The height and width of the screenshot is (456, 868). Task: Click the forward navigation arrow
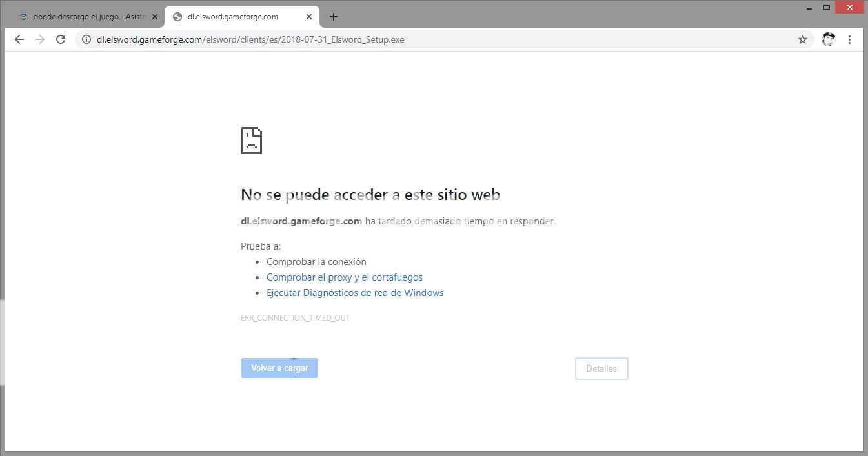pos(40,39)
